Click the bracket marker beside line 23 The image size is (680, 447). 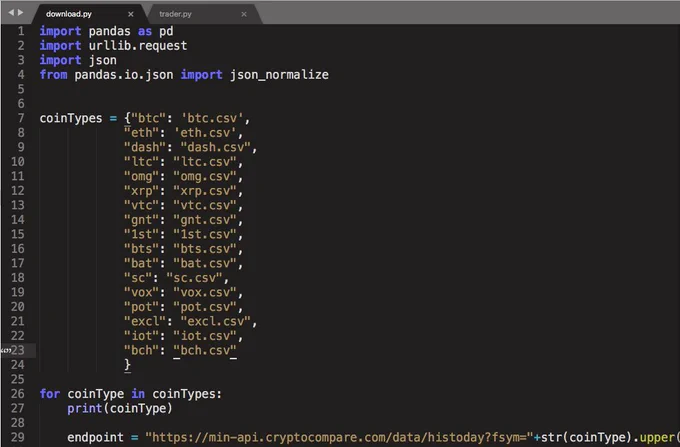point(6,350)
